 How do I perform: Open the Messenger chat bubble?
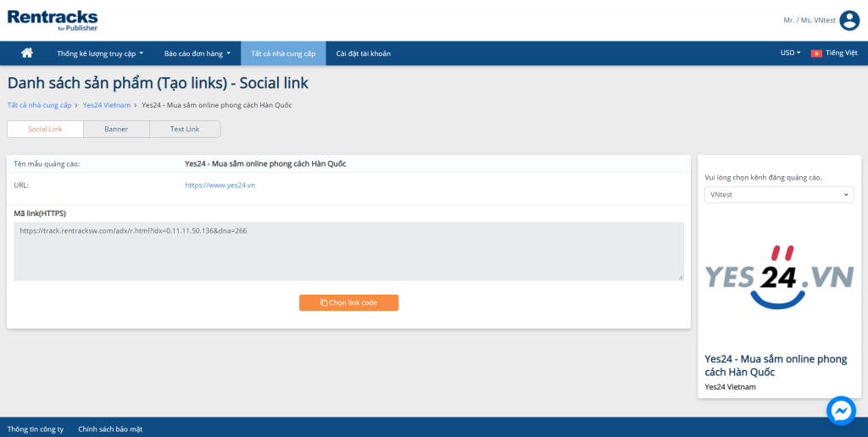[x=841, y=411]
